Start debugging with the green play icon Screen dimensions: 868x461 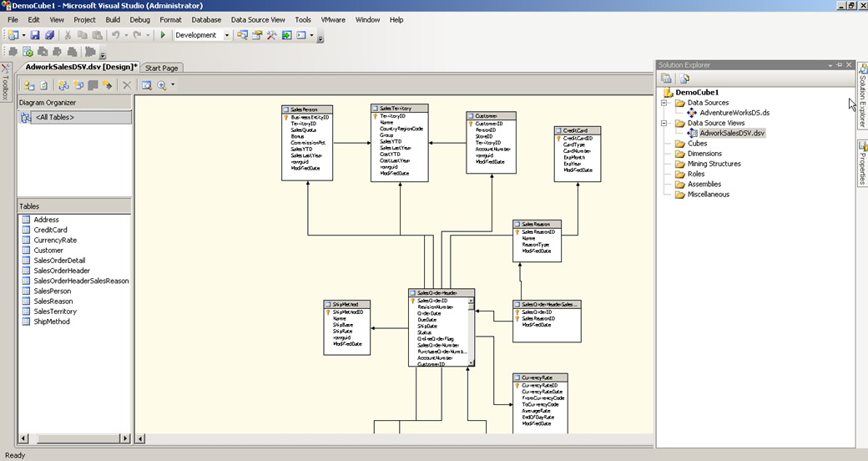click(163, 35)
